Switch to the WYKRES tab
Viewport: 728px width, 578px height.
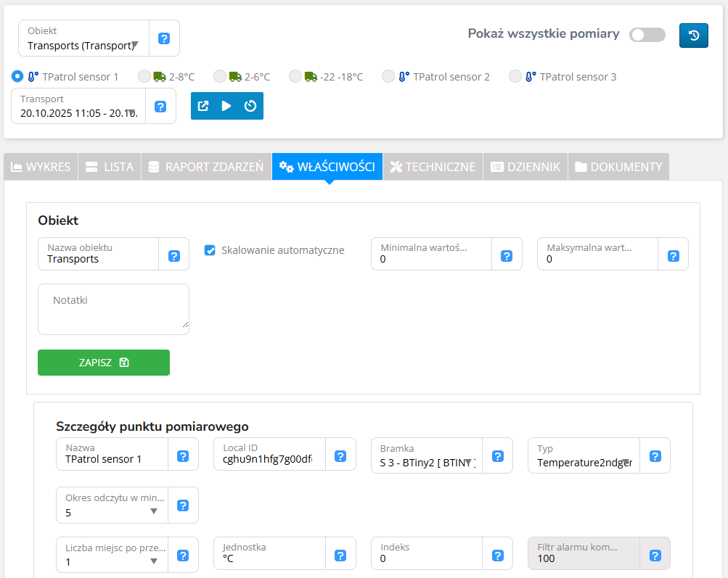click(x=41, y=167)
